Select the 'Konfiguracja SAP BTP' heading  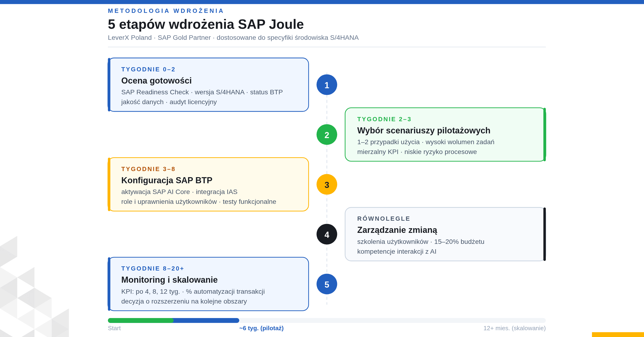click(167, 180)
